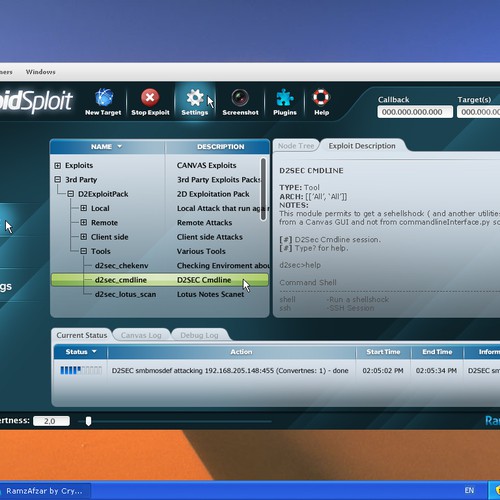Click 'CANVAS Exploits' description text
The image size is (500, 500).
coord(206,165)
